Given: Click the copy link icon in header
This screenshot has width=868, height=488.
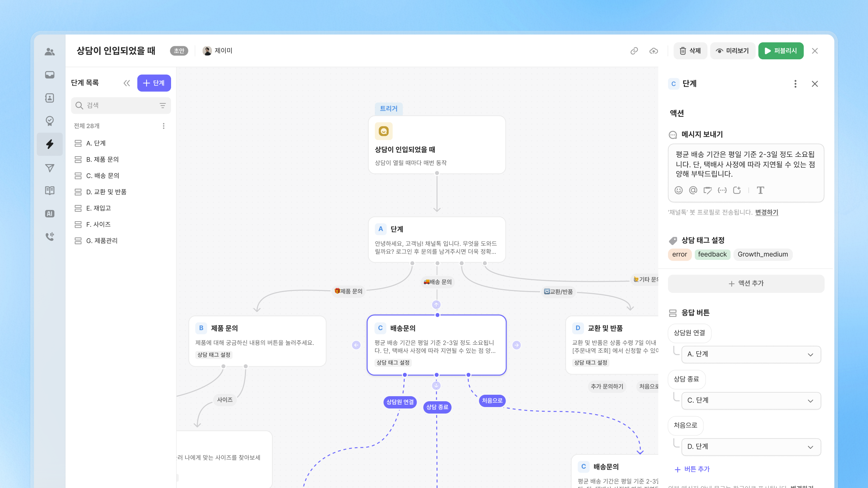Looking at the screenshot, I should [x=634, y=51].
